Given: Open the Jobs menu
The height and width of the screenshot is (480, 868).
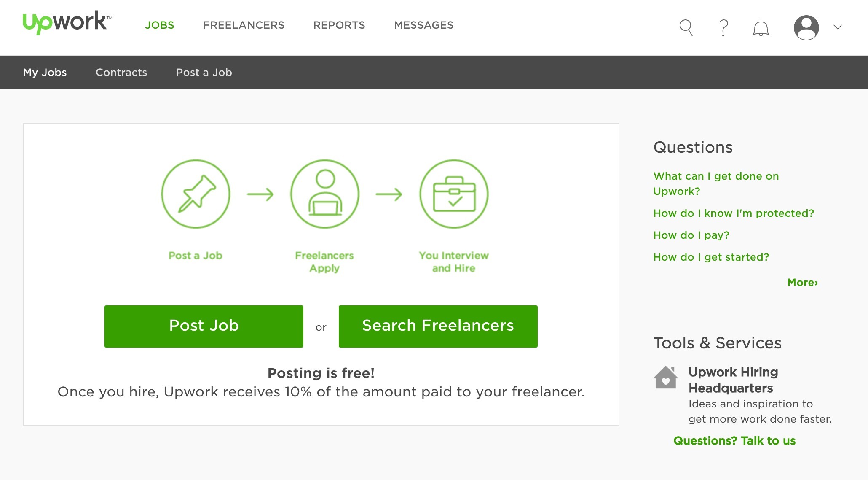Looking at the screenshot, I should coord(160,25).
